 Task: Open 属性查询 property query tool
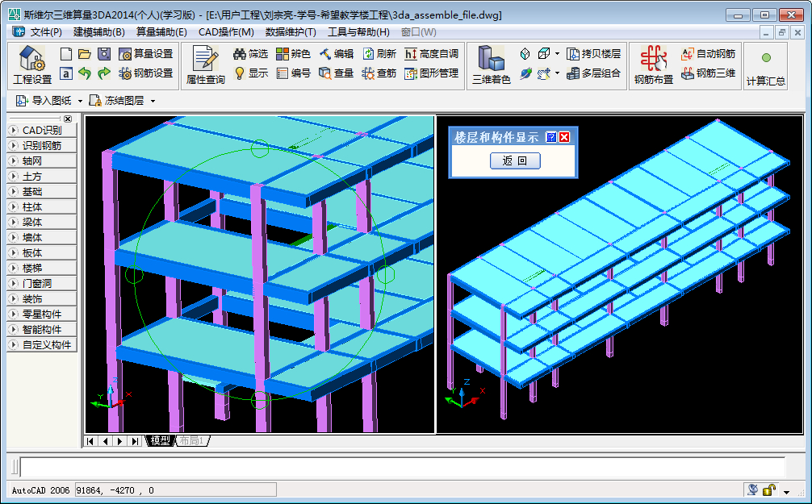point(206,65)
